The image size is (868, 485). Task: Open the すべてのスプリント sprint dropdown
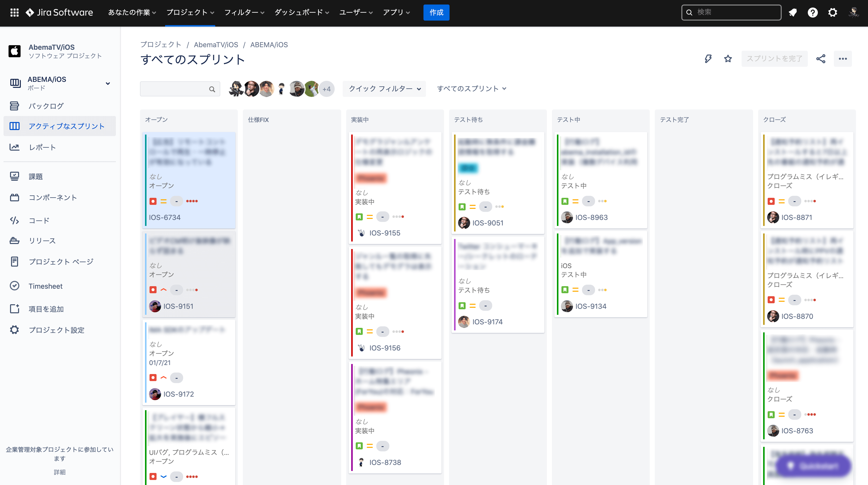[471, 89]
